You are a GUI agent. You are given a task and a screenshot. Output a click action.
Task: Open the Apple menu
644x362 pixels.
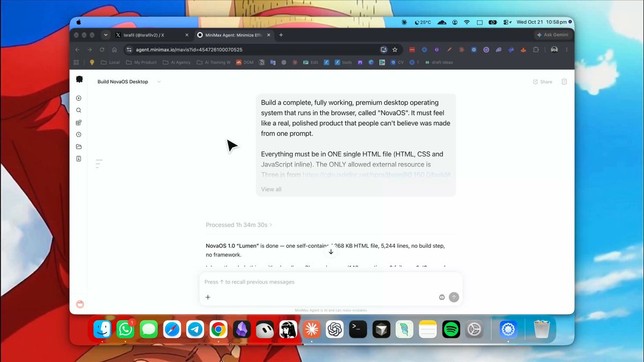[79, 22]
